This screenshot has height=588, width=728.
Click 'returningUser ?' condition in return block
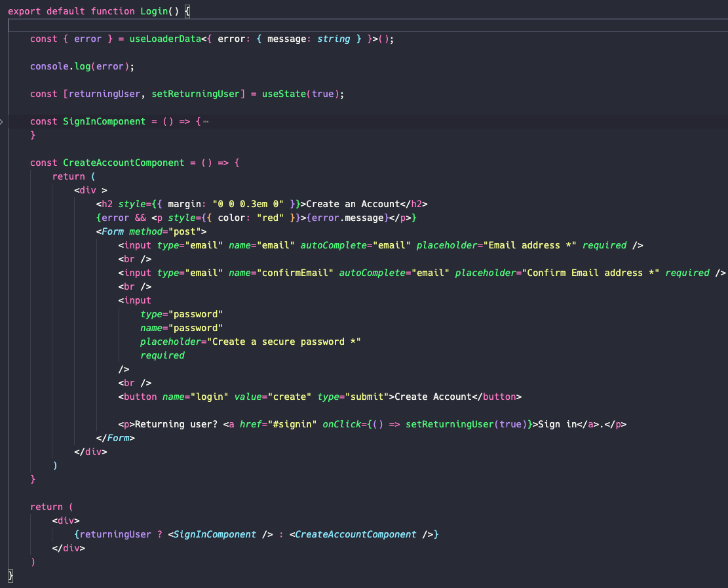121,535
